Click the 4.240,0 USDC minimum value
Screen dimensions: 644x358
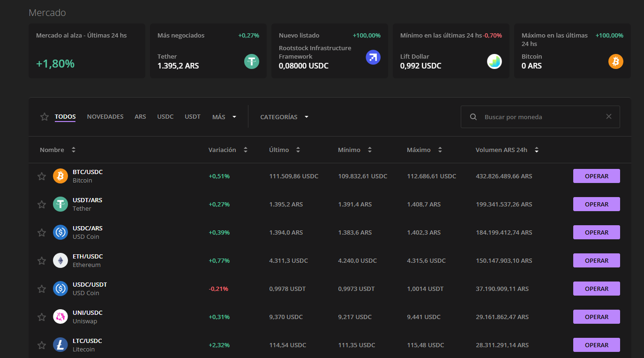pos(357,260)
